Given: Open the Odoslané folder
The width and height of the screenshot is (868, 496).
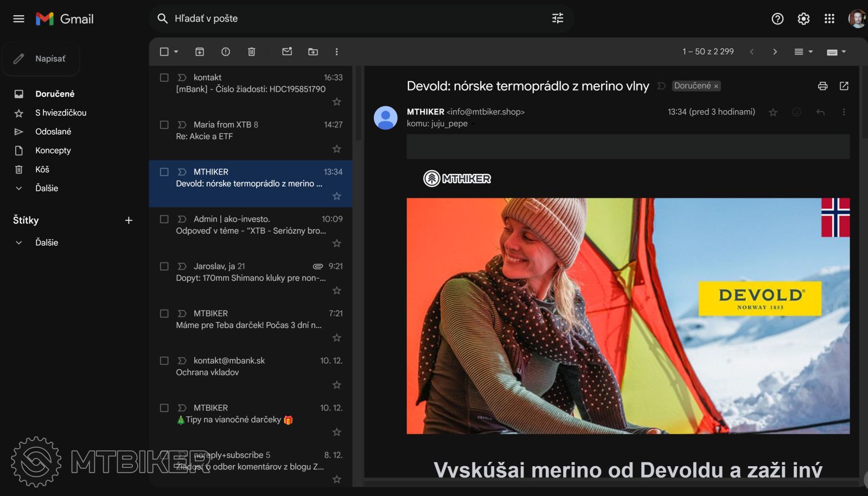Looking at the screenshot, I should coord(53,132).
